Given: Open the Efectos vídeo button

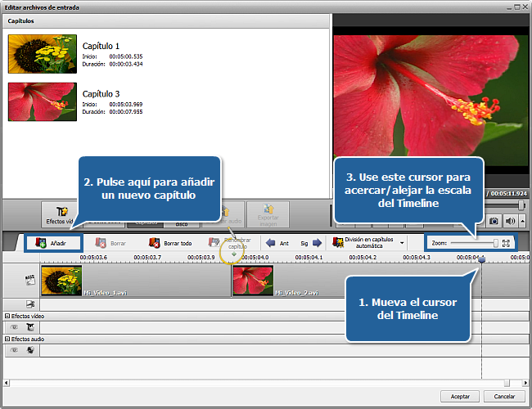Looking at the screenshot, I should pyautogui.click(x=61, y=214).
